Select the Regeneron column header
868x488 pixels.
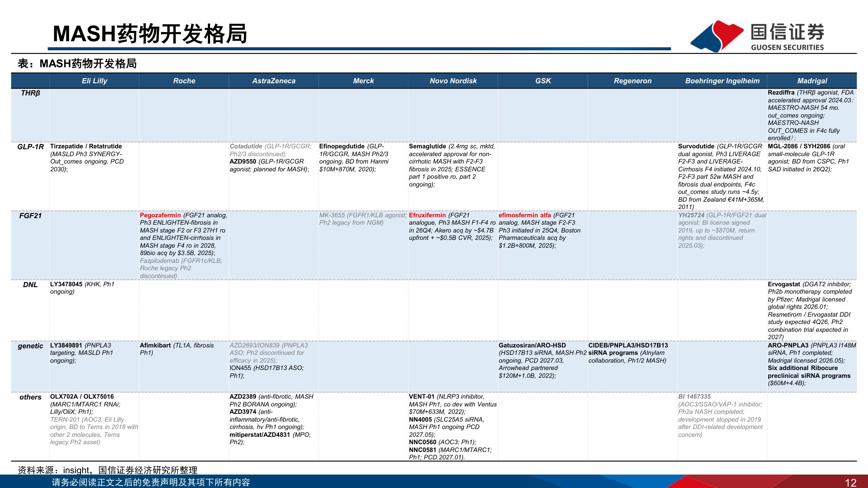(x=633, y=81)
